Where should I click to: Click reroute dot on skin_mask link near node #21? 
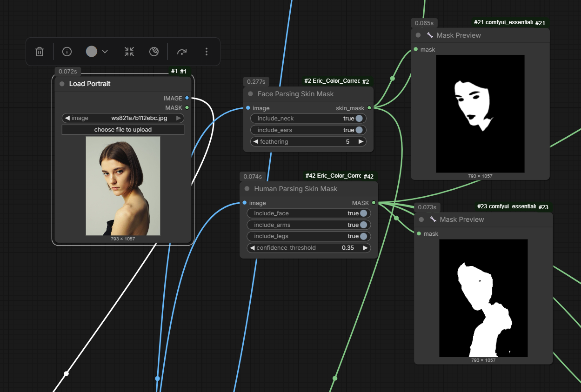tap(392, 79)
